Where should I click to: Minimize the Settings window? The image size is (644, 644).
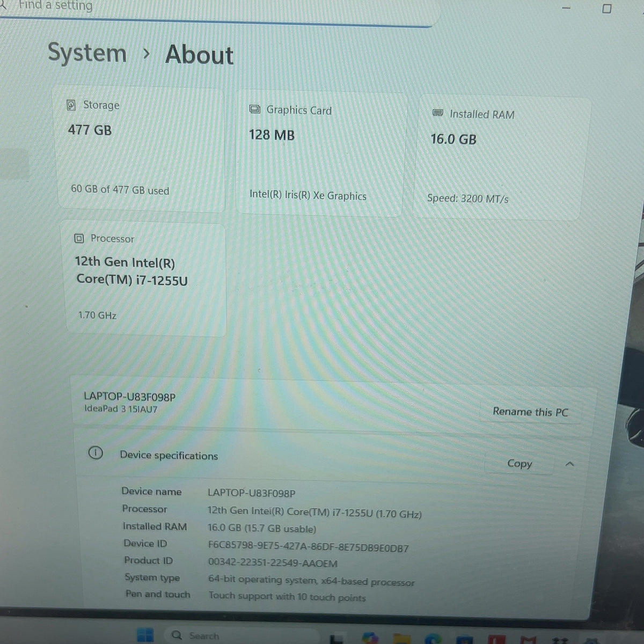click(x=566, y=8)
